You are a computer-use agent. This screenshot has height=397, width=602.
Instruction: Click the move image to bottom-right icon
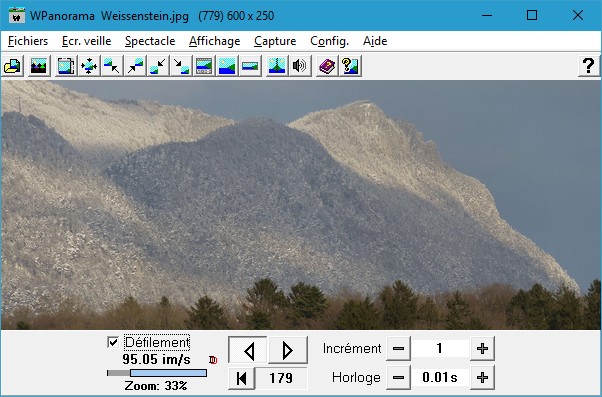pyautogui.click(x=181, y=66)
